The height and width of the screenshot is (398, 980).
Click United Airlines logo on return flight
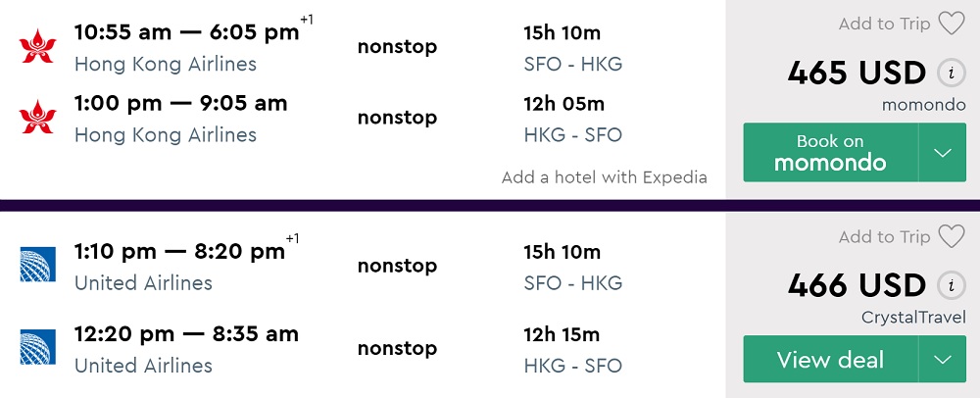click(38, 348)
